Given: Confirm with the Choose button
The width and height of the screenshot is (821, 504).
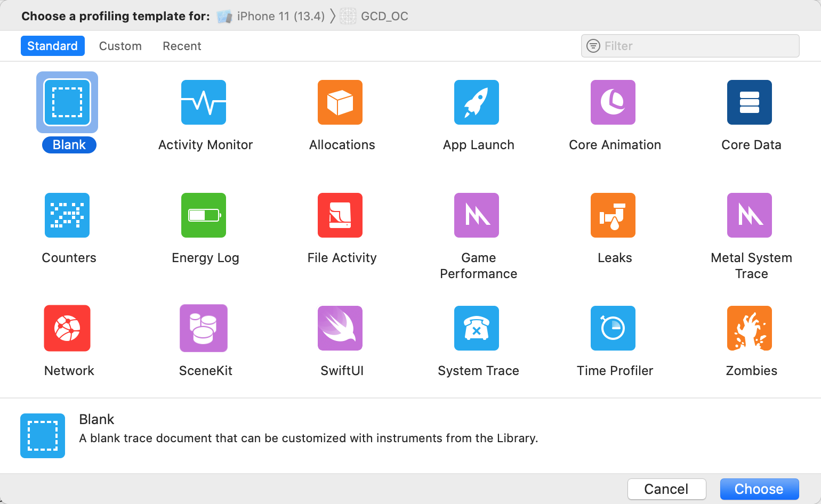Looking at the screenshot, I should [x=760, y=489].
